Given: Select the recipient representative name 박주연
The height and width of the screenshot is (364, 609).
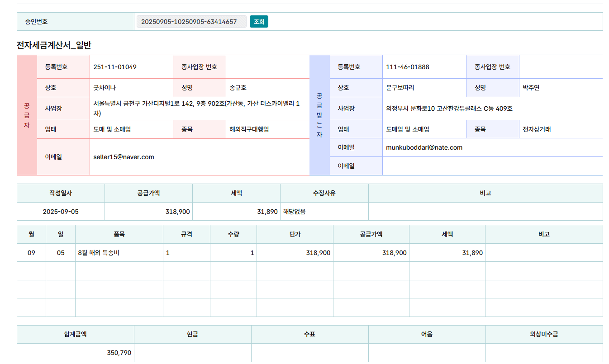Looking at the screenshot, I should point(531,88).
